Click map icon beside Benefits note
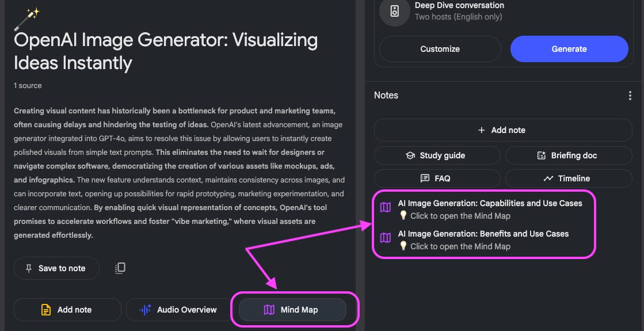The height and width of the screenshot is (331, 644). [385, 238]
